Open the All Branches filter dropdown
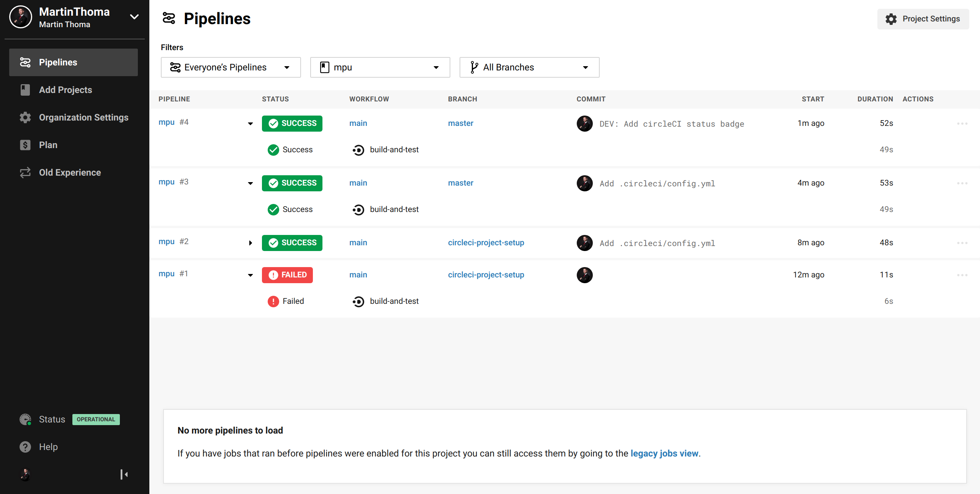 (529, 67)
